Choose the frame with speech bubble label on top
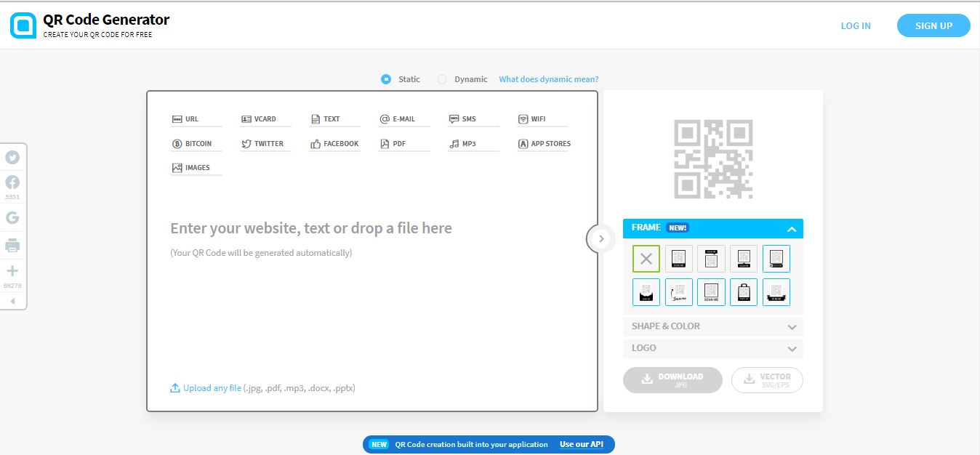The height and width of the screenshot is (455, 980). (x=711, y=258)
